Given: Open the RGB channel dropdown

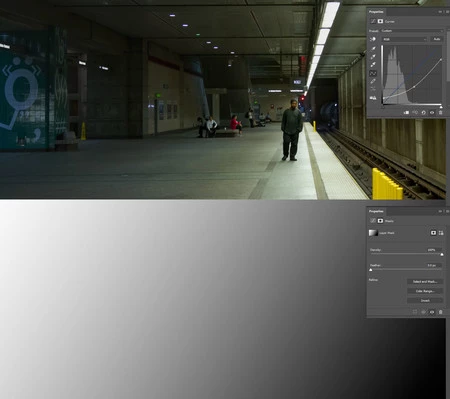Looking at the screenshot, I should click(405, 39).
